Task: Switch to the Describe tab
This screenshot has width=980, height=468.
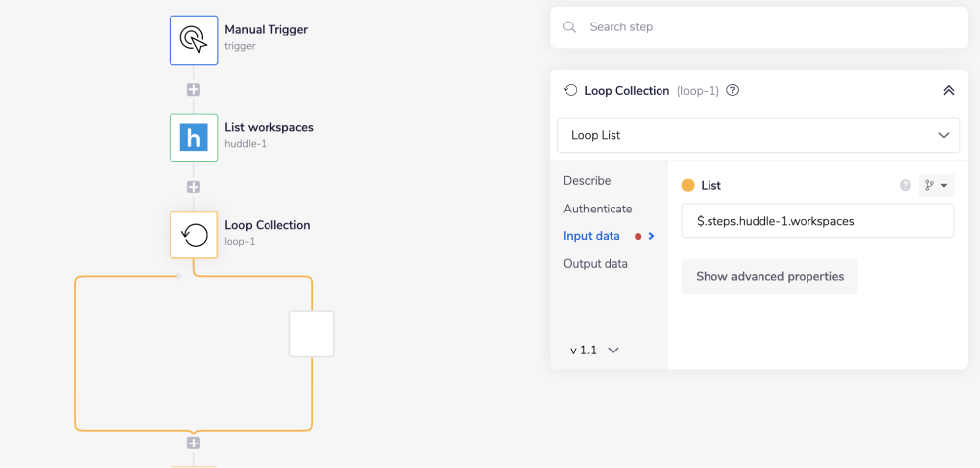Action: coord(587,181)
